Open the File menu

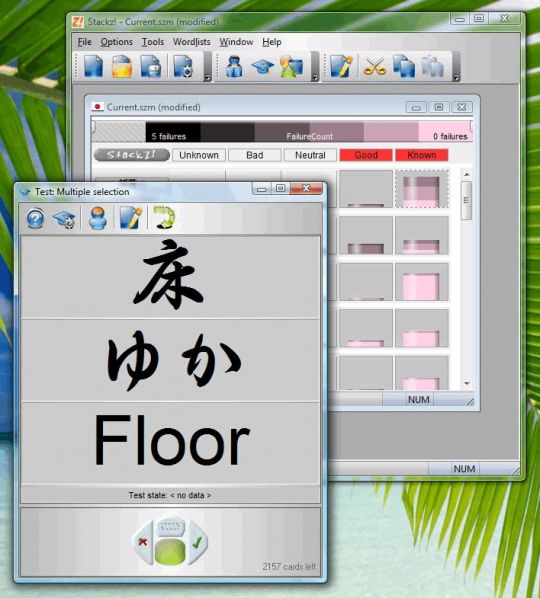point(85,42)
